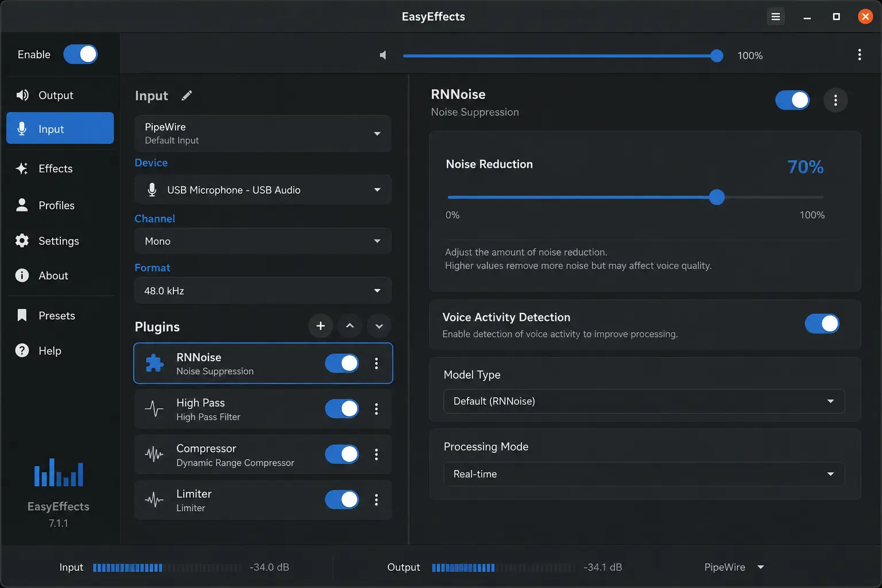The width and height of the screenshot is (882, 588).
Task: Select the Dynamic Range Compressor plugin row
Action: click(263, 454)
